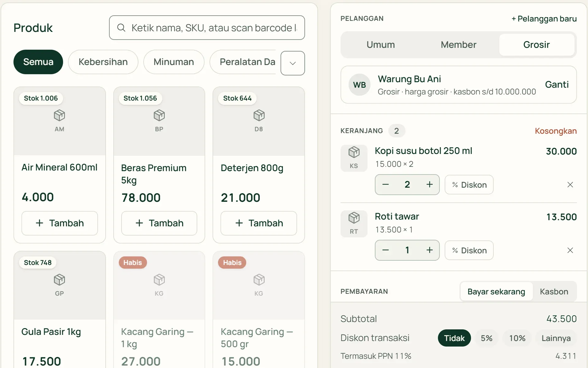Set transaction discount to Tidak
This screenshot has height=368, width=588.
(x=454, y=338)
